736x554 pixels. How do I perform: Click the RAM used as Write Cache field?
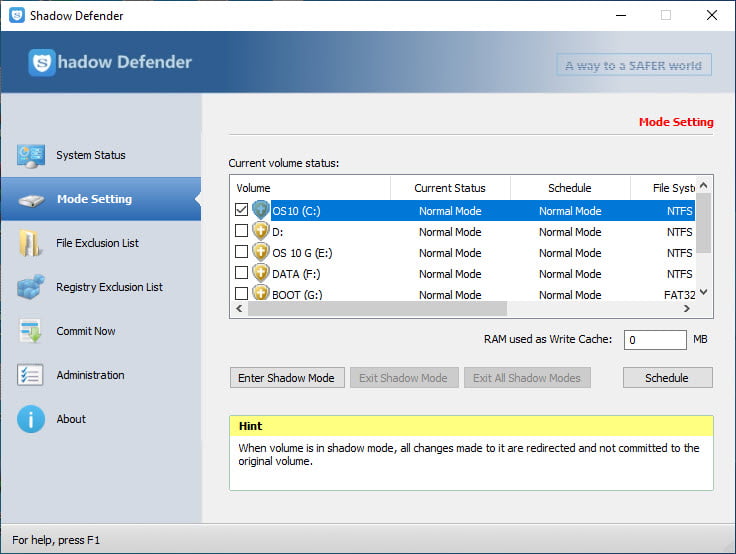(x=655, y=339)
